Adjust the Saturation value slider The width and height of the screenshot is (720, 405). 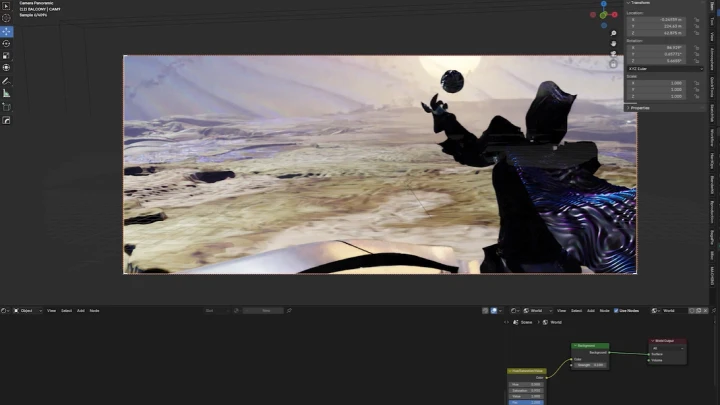click(526, 391)
